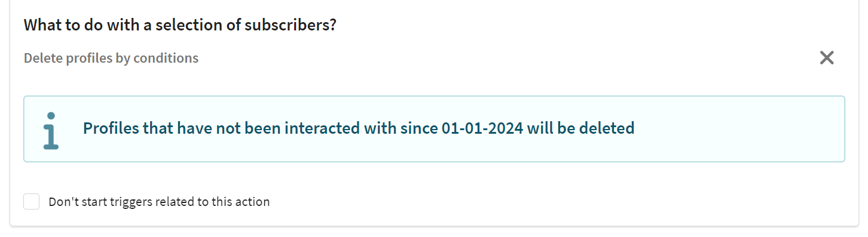Close the Delete profiles by conditions action

click(826, 58)
